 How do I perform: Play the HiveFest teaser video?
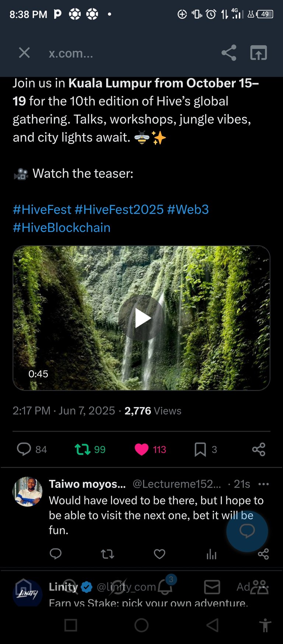tap(141, 318)
